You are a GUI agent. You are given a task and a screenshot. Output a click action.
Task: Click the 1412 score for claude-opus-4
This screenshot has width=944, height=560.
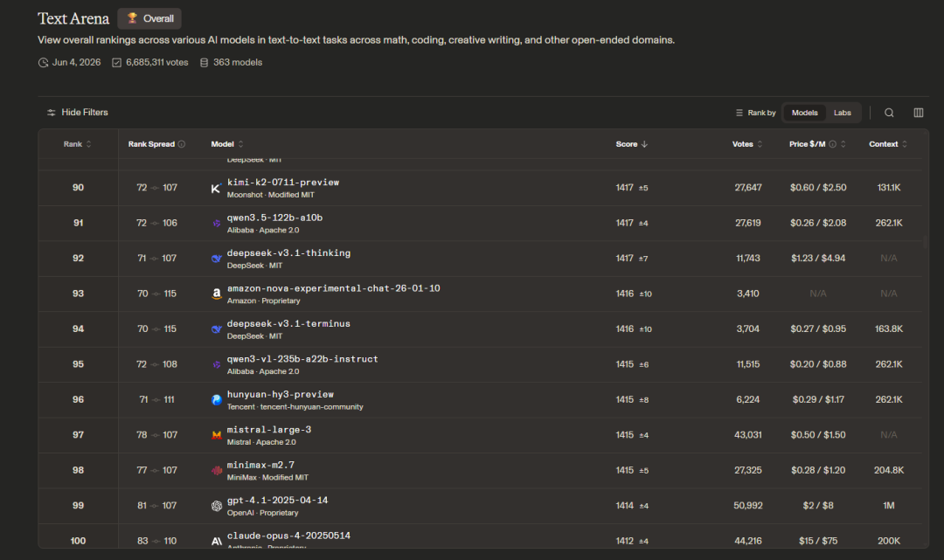click(624, 542)
